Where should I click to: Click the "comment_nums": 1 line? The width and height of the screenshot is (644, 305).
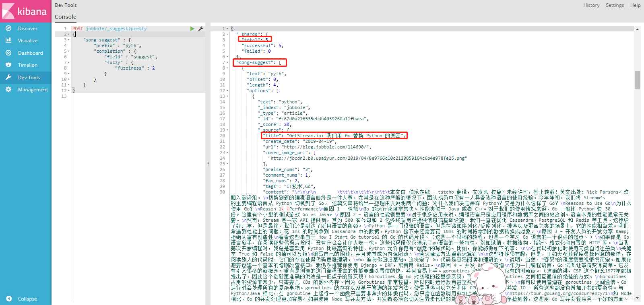click(287, 175)
